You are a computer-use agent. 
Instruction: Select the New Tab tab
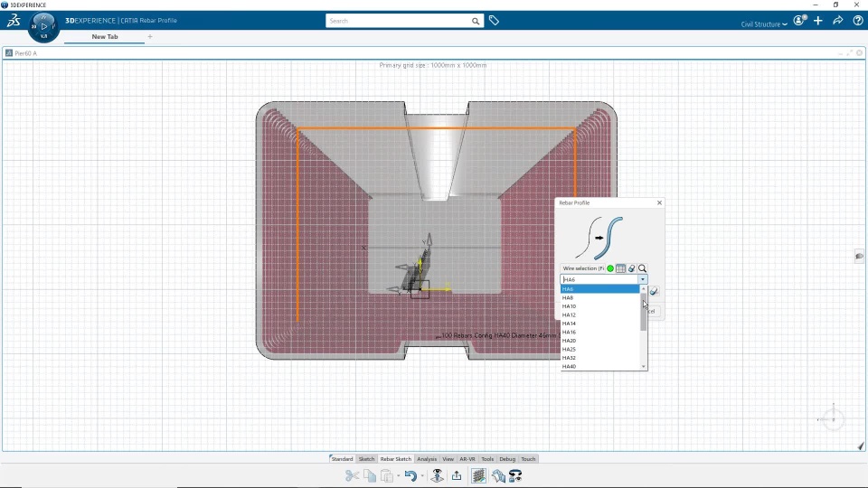tap(105, 36)
